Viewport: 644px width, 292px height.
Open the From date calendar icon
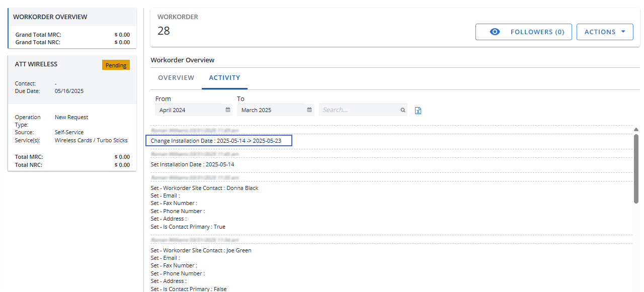coord(228,110)
